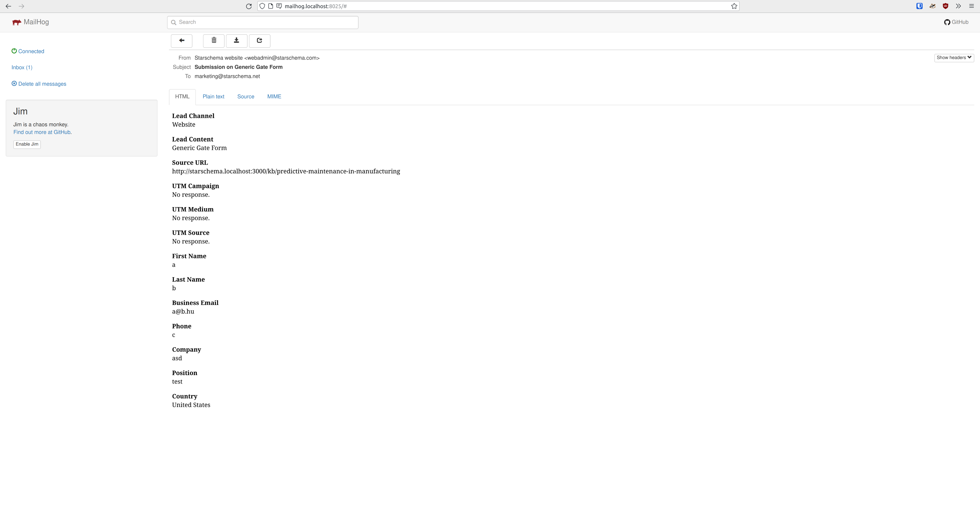The height and width of the screenshot is (525, 980).
Task: Click the GitHub icon in the header
Action: 948,22
